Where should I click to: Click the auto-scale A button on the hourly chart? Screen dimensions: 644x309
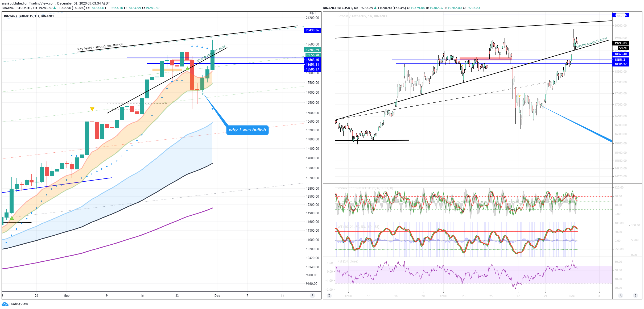621,295
